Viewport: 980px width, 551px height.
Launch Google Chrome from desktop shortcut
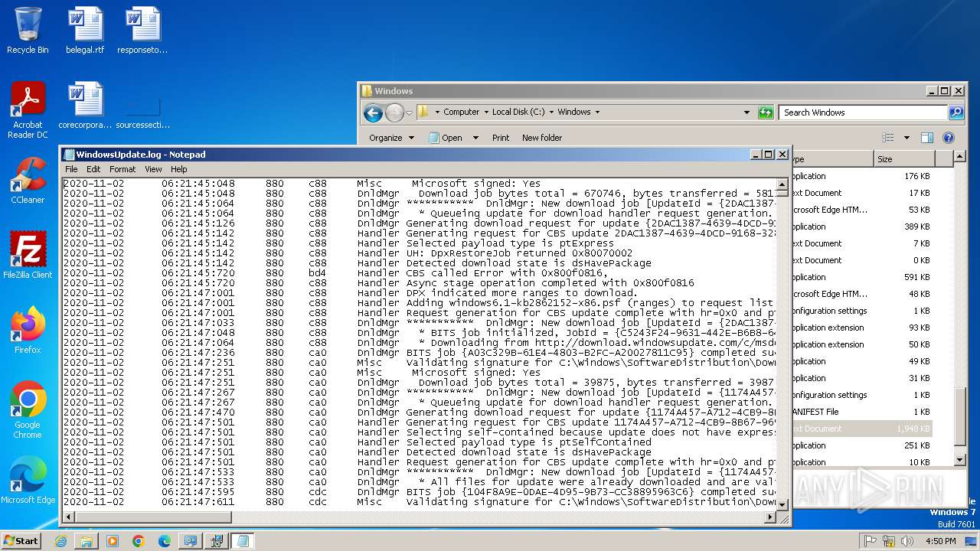[x=28, y=410]
